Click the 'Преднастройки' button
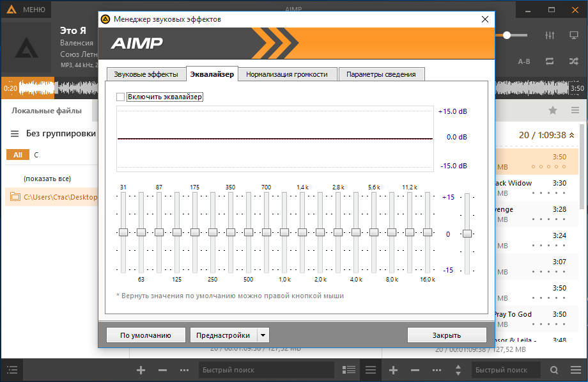 (223, 335)
